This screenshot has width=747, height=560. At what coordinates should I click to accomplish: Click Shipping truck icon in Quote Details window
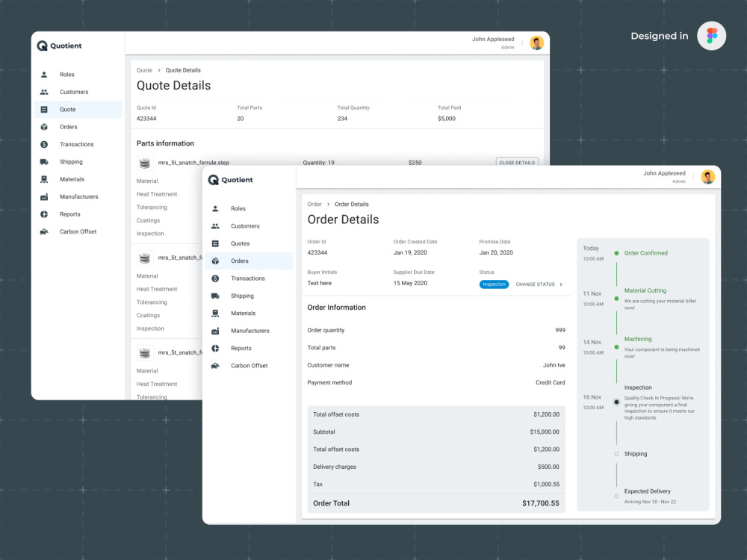click(x=44, y=162)
